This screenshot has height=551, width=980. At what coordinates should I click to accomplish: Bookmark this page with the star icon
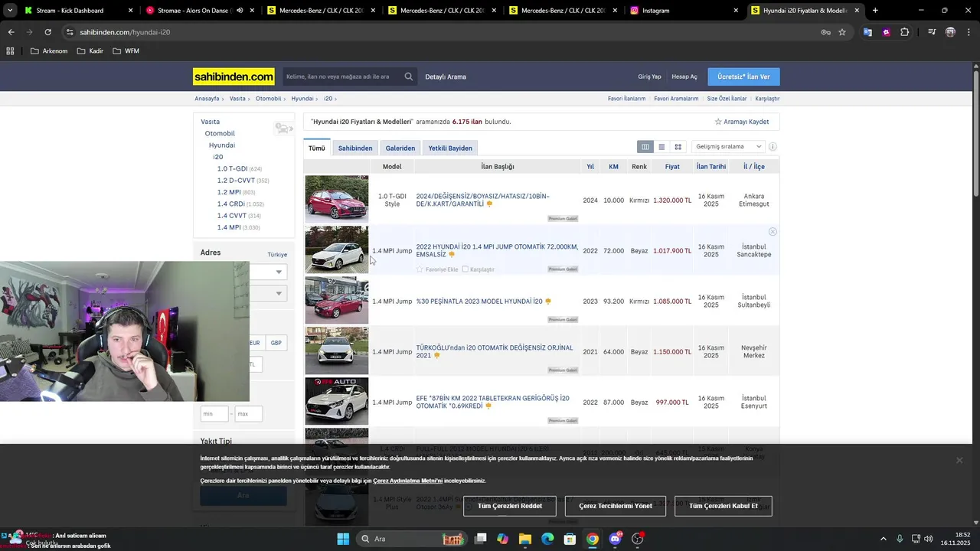coord(842,32)
